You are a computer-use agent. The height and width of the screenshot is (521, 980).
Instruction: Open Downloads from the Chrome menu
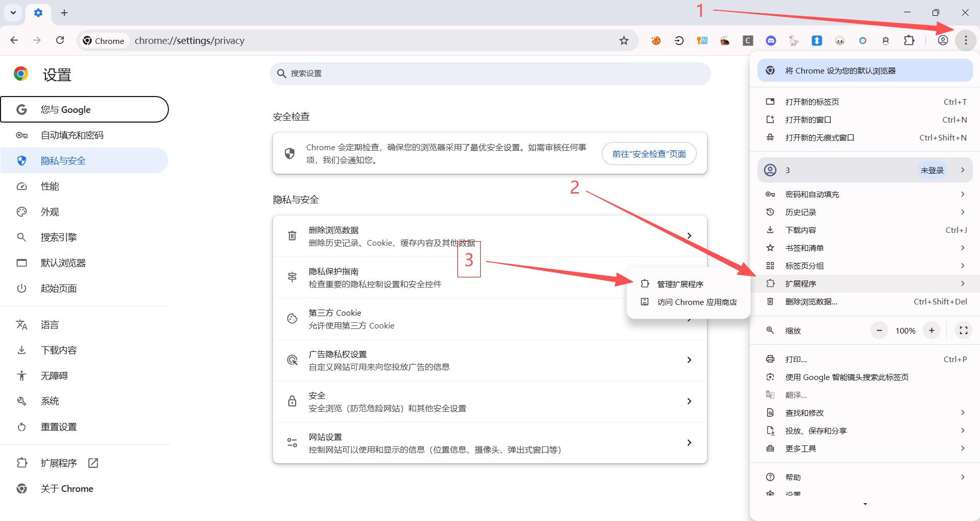tap(865, 230)
